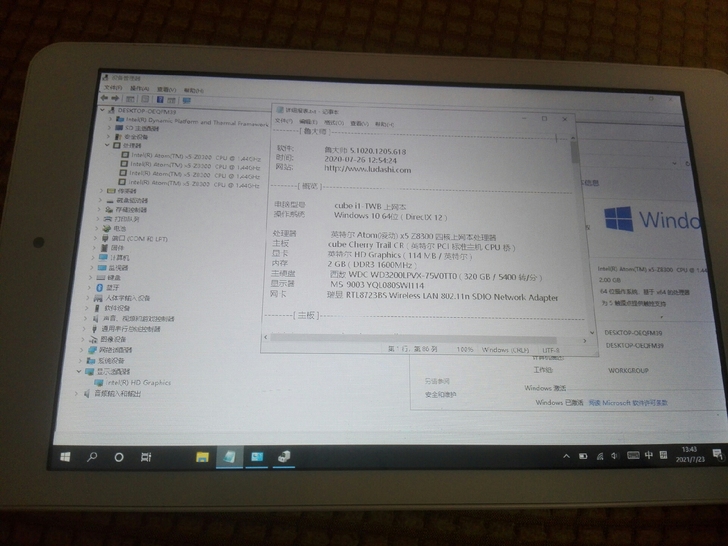The height and width of the screenshot is (546, 728).
Task: Open taskbar Search
Action: click(x=92, y=457)
